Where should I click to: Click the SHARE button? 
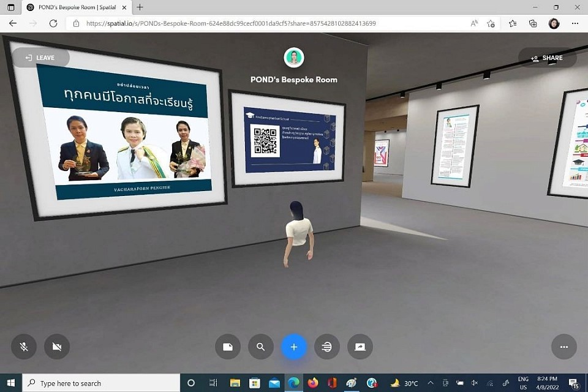546,58
